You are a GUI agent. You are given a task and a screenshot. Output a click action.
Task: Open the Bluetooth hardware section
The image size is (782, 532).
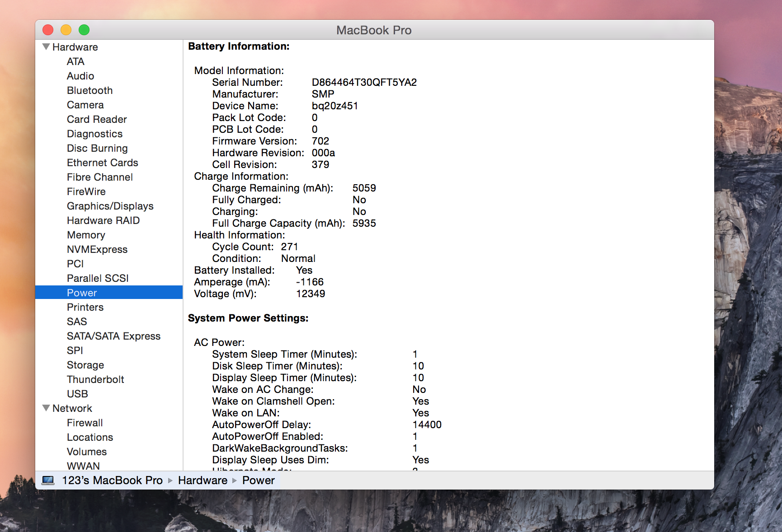click(90, 90)
